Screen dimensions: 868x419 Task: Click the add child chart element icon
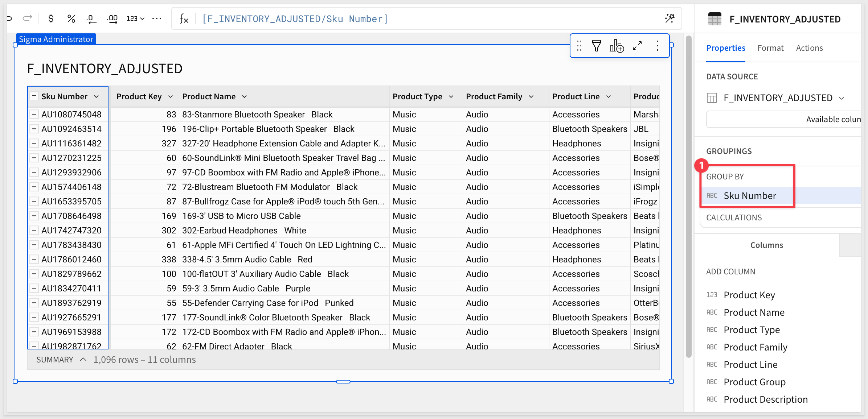pyautogui.click(x=616, y=46)
